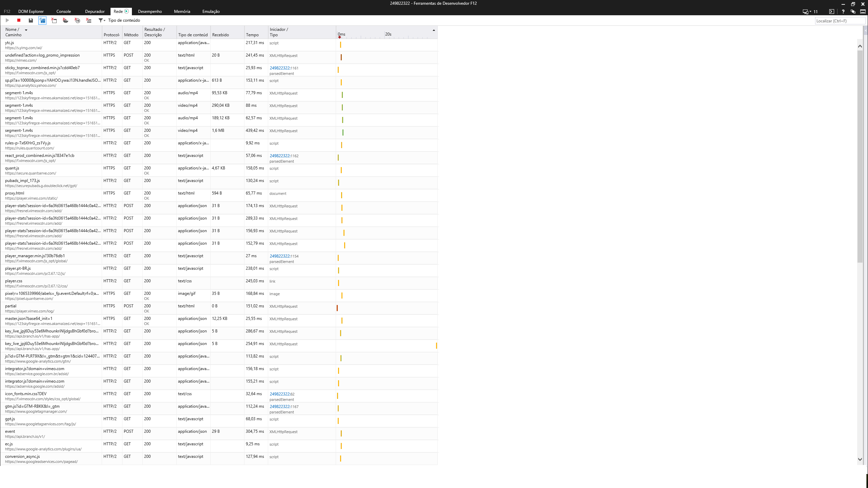The width and height of the screenshot is (868, 488).
Task: Switch to the Console tab
Action: click(x=63, y=12)
